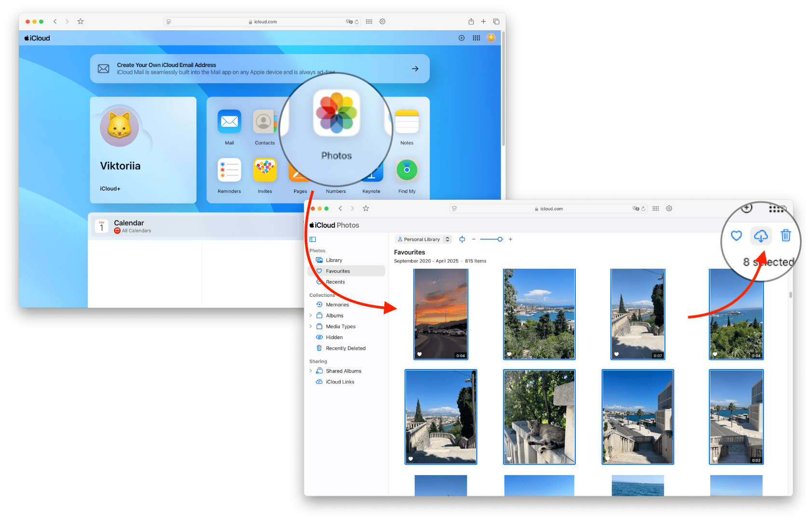Open the Find My app icon
The image size is (812, 521).
406,170
